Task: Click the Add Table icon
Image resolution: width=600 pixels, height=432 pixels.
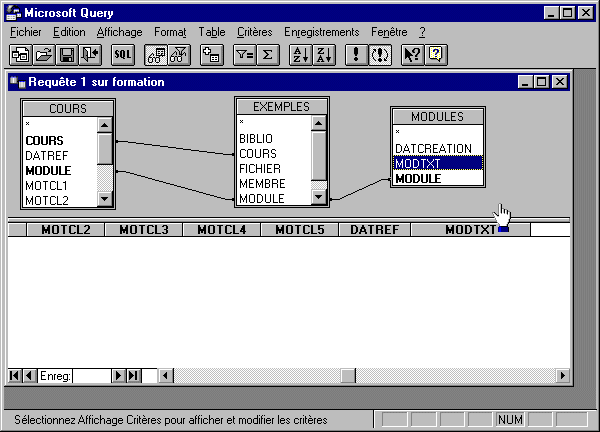Action: (x=212, y=55)
